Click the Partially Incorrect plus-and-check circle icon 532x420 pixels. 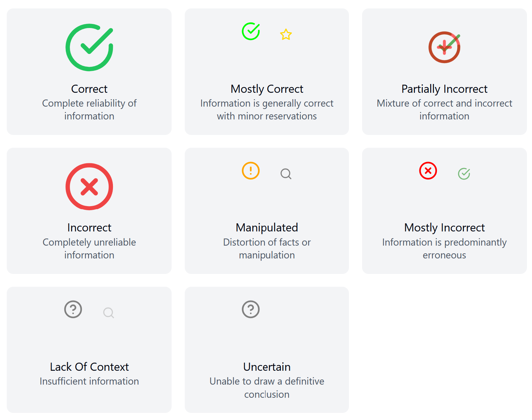444,47
